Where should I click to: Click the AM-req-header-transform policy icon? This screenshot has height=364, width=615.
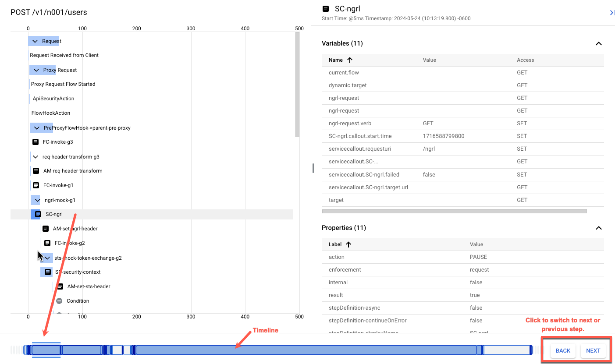pos(36,171)
